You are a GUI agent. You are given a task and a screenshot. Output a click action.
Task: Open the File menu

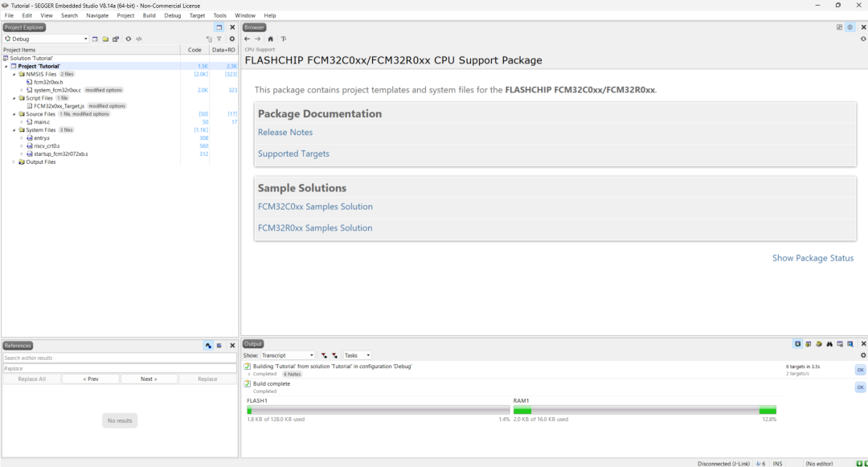pos(9,15)
